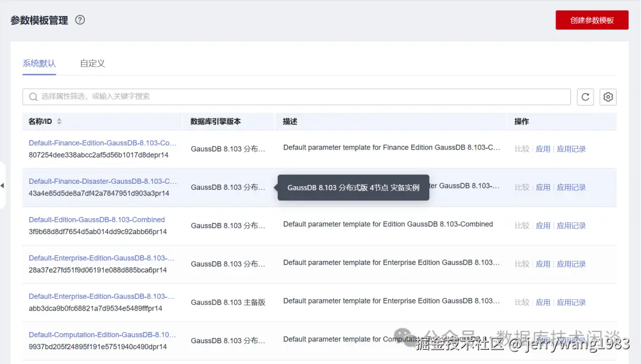Refresh the parameter template list
Viewport: 641px width, 364px height.
[585, 97]
